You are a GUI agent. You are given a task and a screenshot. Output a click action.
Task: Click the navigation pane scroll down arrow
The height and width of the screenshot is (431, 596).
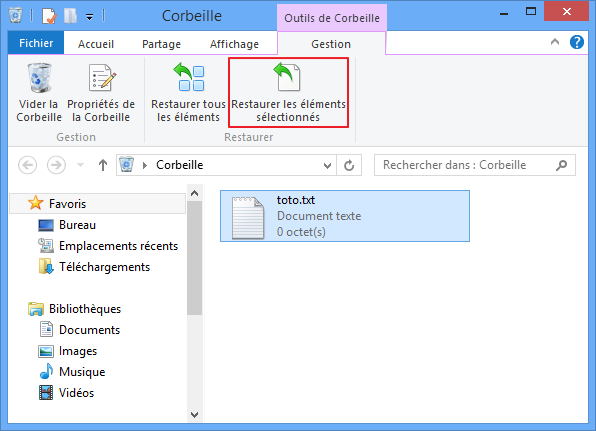click(x=195, y=415)
